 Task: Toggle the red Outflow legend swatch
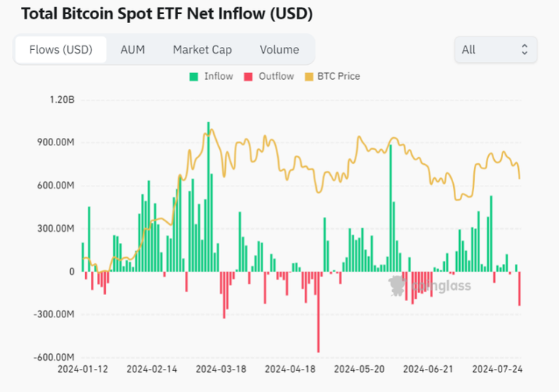tap(248, 77)
